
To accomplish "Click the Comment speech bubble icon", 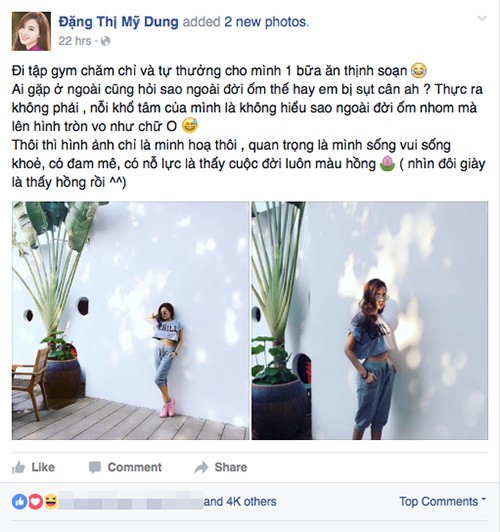I will click(95, 468).
